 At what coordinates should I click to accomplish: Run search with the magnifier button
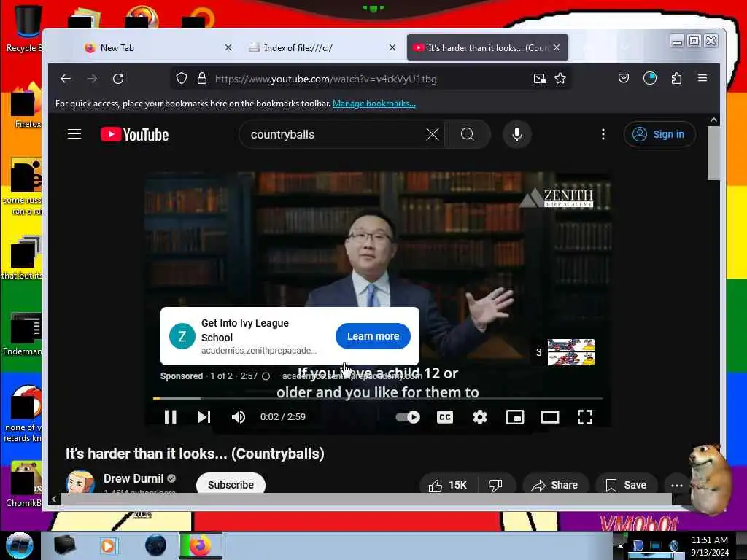(x=468, y=134)
